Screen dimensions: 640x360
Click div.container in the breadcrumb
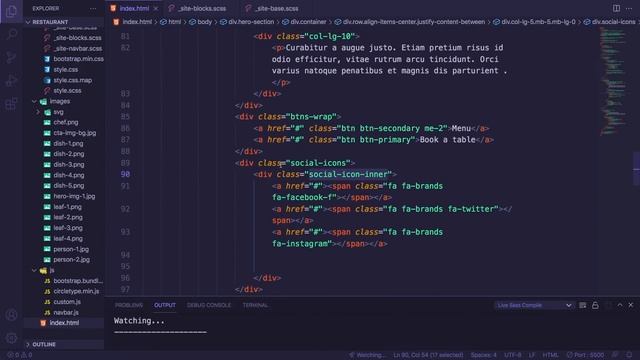point(308,22)
